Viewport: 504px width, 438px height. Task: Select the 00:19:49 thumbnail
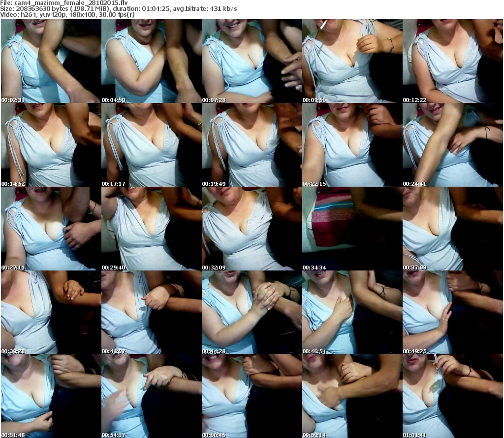click(252, 145)
